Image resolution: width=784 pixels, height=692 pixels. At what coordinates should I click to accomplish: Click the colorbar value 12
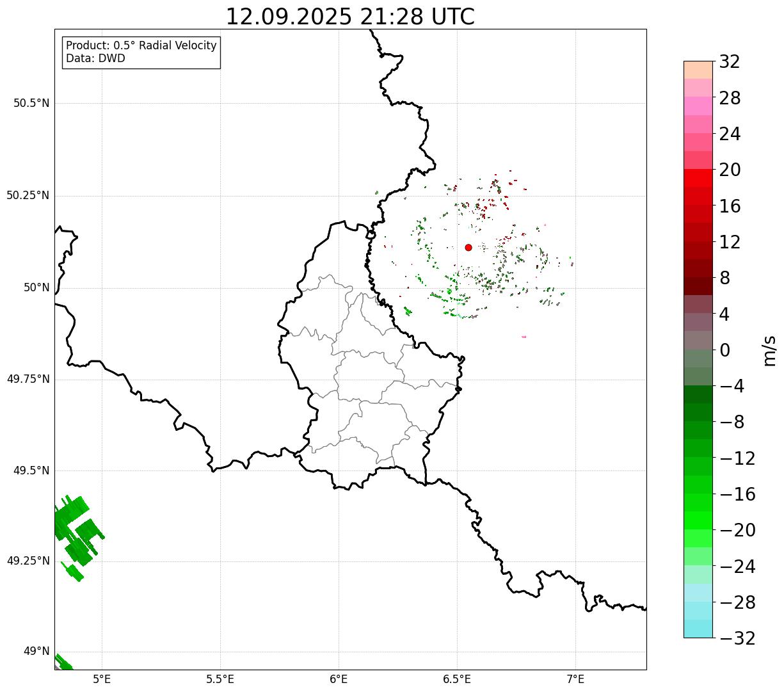tap(730, 242)
